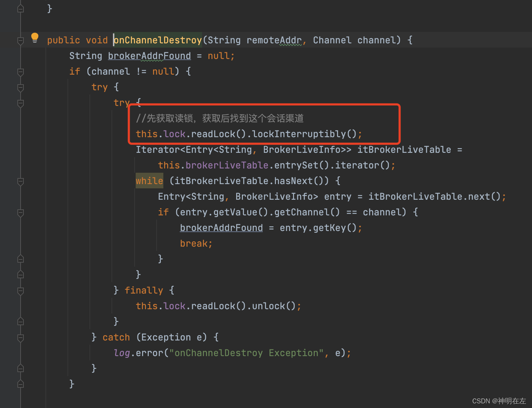The width and height of the screenshot is (532, 408).
Task: Click the brokerAddrFound variable declaration
Action: pos(149,56)
